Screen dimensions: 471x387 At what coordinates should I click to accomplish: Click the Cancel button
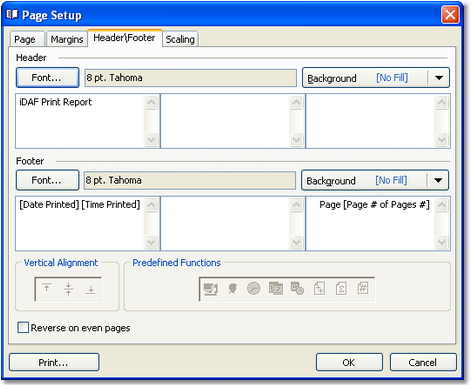[x=423, y=362]
